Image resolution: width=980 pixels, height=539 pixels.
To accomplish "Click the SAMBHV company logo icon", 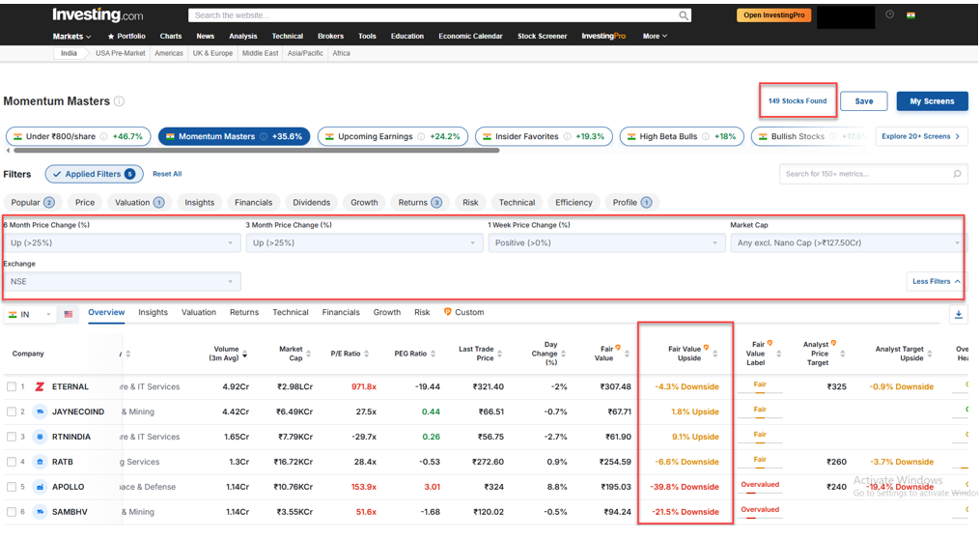I will coord(40,512).
